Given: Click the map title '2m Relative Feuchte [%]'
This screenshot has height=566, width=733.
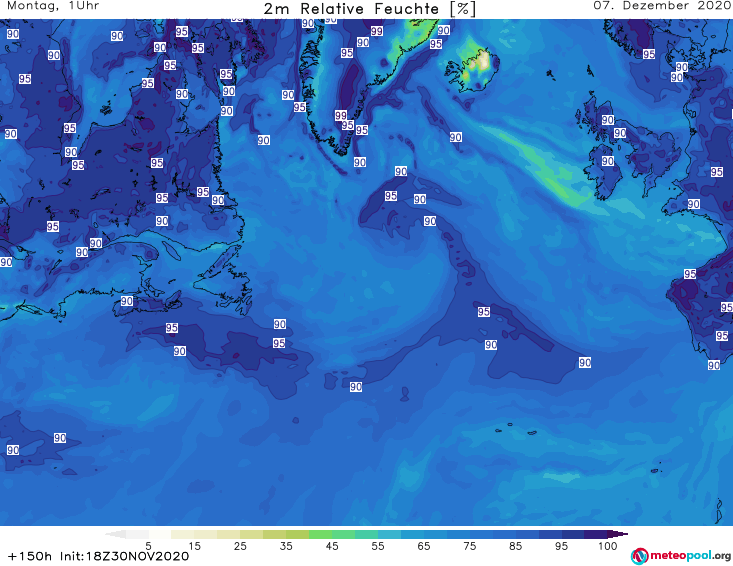Looking at the screenshot, I should (x=369, y=9).
